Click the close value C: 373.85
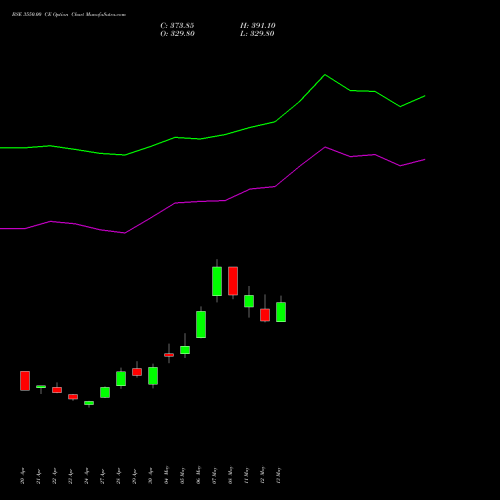Screen dimensions: 500x500 177,26
